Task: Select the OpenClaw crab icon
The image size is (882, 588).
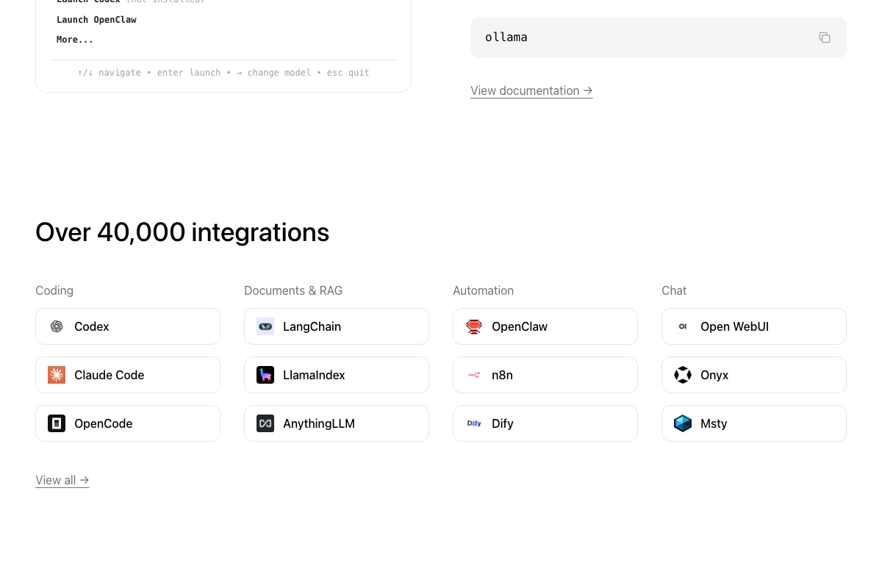Action: [x=474, y=326]
